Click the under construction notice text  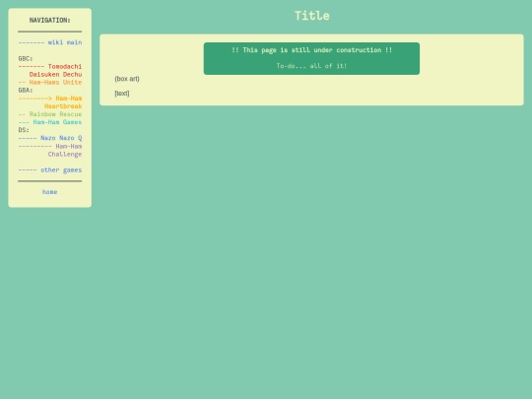(311, 50)
